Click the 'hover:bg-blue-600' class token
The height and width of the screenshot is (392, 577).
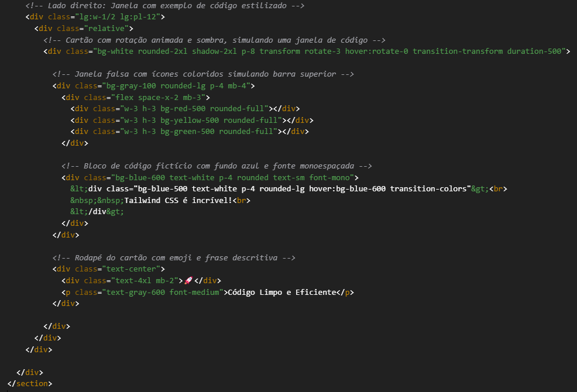[x=348, y=189]
